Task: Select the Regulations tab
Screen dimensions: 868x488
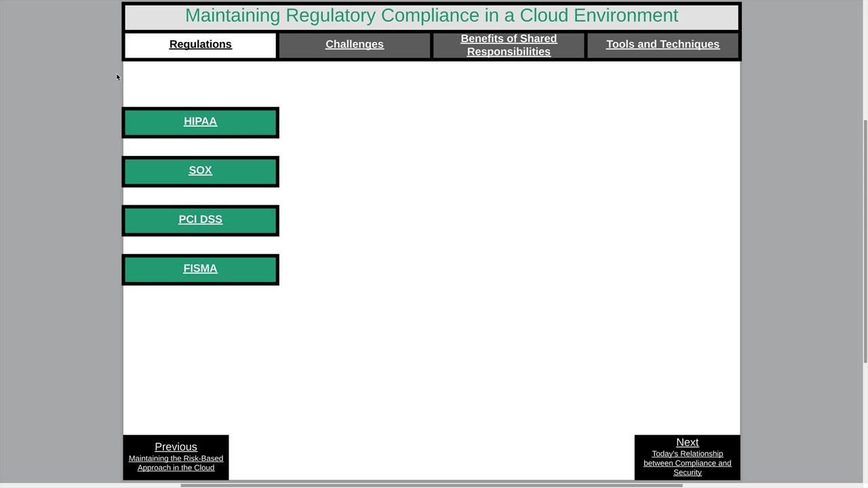Action: [x=200, y=45]
